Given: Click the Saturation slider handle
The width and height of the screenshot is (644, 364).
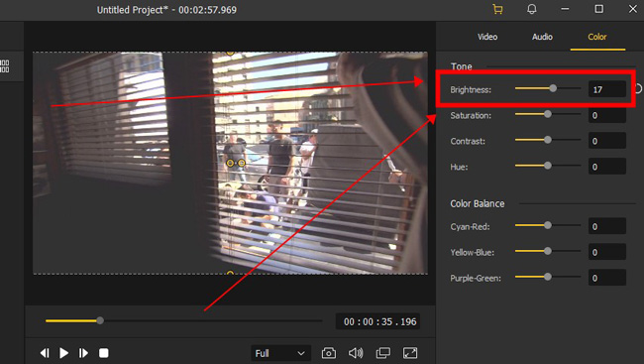Looking at the screenshot, I should click(x=548, y=114).
